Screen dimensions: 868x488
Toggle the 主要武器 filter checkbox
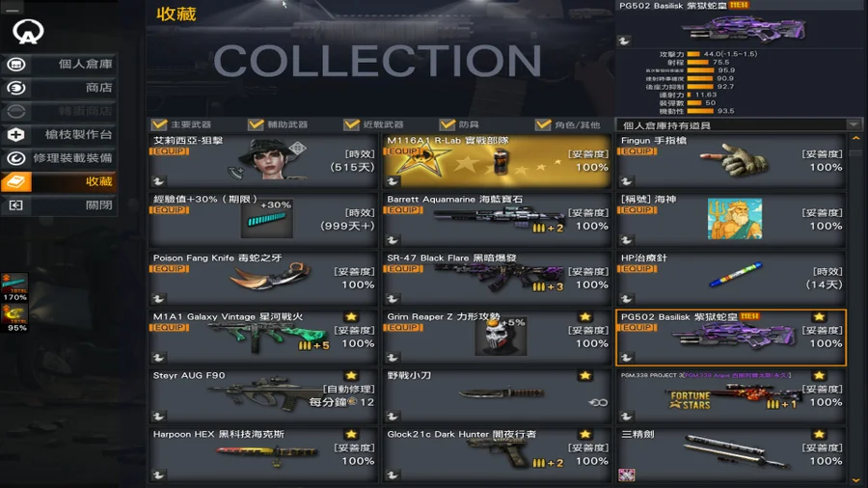[159, 124]
